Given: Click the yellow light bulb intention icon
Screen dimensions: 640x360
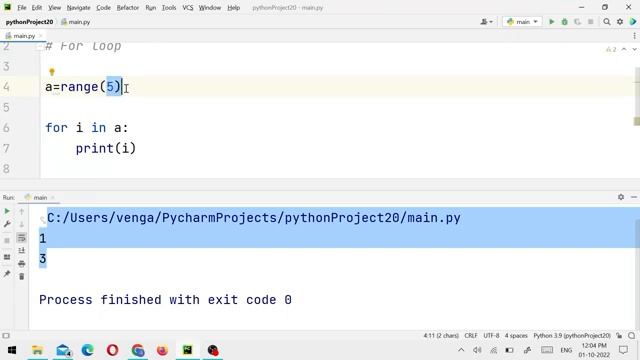Looking at the screenshot, I should click(52, 72).
